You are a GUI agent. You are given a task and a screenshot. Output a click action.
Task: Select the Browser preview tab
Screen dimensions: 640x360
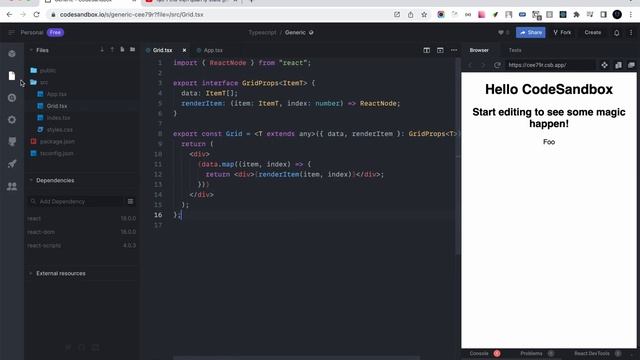[x=479, y=50]
